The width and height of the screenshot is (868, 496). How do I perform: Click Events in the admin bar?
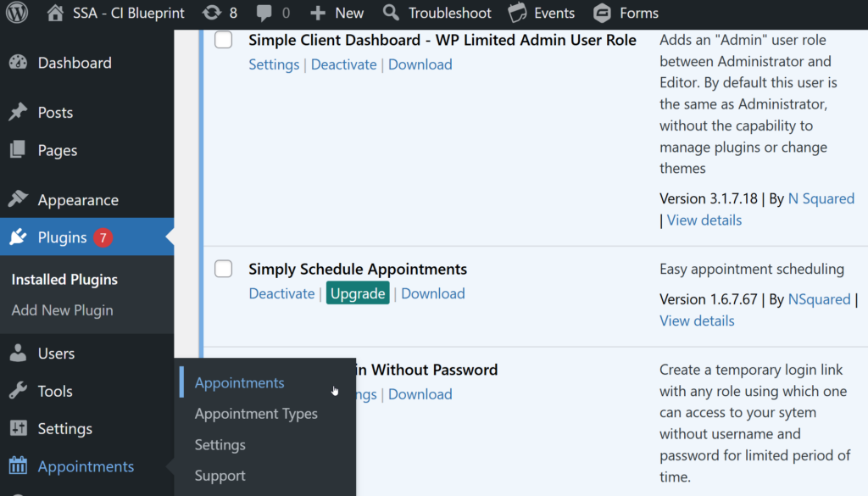click(554, 14)
